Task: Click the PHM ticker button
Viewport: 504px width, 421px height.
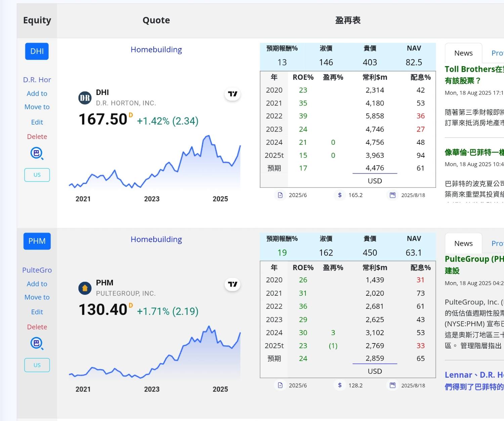Action: pyautogui.click(x=37, y=241)
